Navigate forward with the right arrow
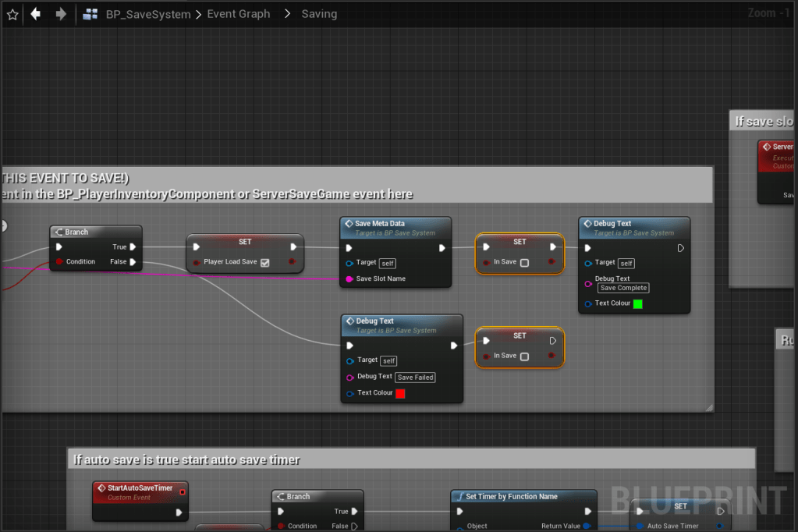Viewport: 798px width, 532px height. 61,14
